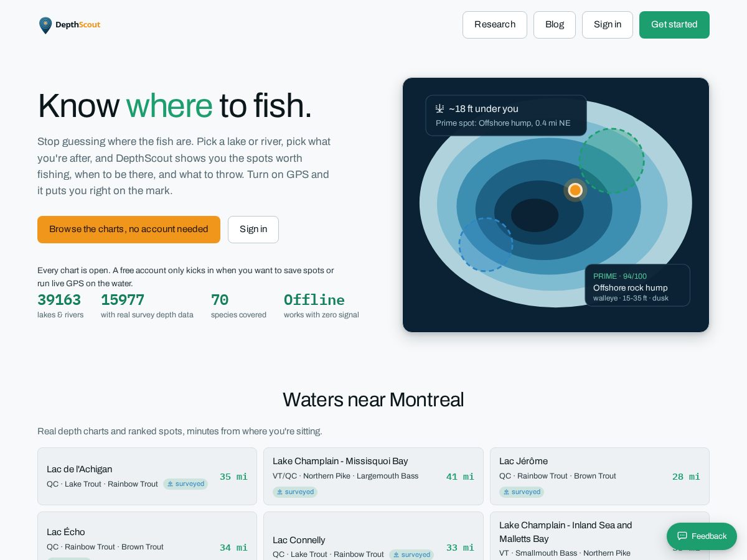
Task: Click the Waters near Montreal heading
Action: click(x=374, y=399)
